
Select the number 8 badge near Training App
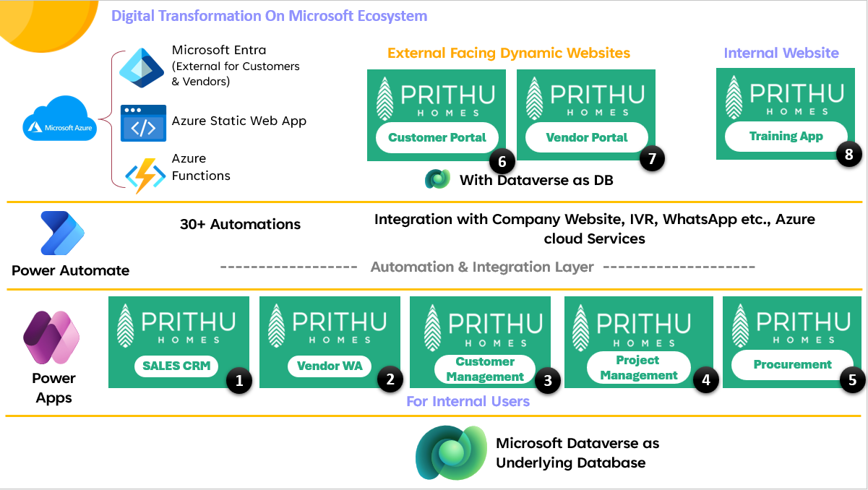click(848, 155)
